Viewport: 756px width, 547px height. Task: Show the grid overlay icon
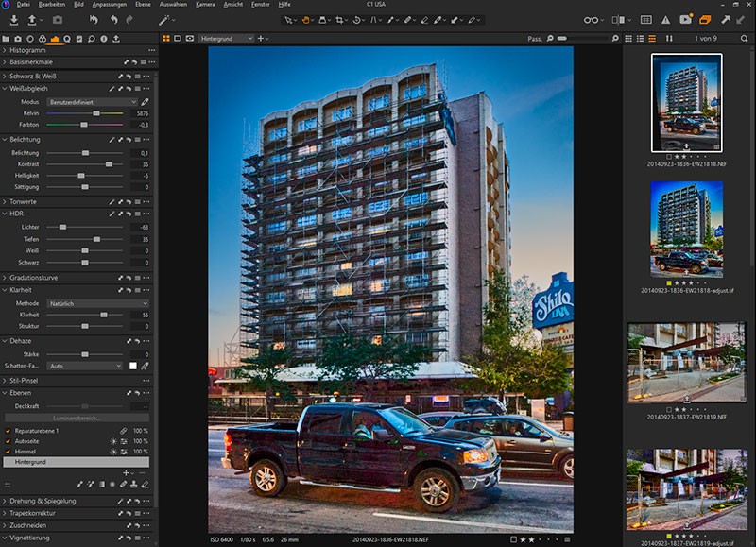[x=646, y=20]
